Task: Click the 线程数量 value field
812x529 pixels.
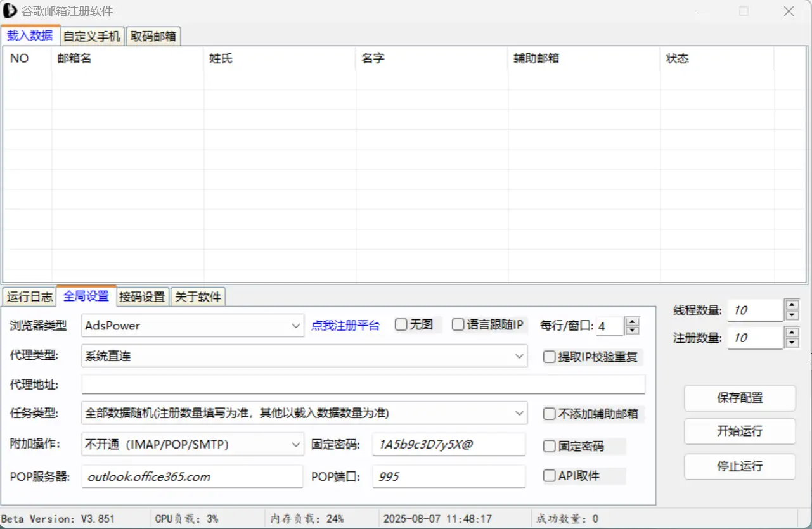Action: coord(755,310)
